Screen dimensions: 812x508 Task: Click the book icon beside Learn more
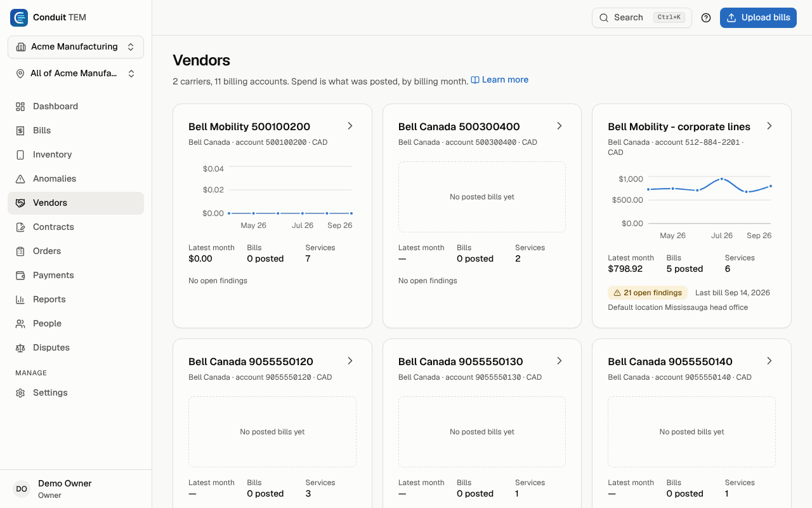click(475, 80)
